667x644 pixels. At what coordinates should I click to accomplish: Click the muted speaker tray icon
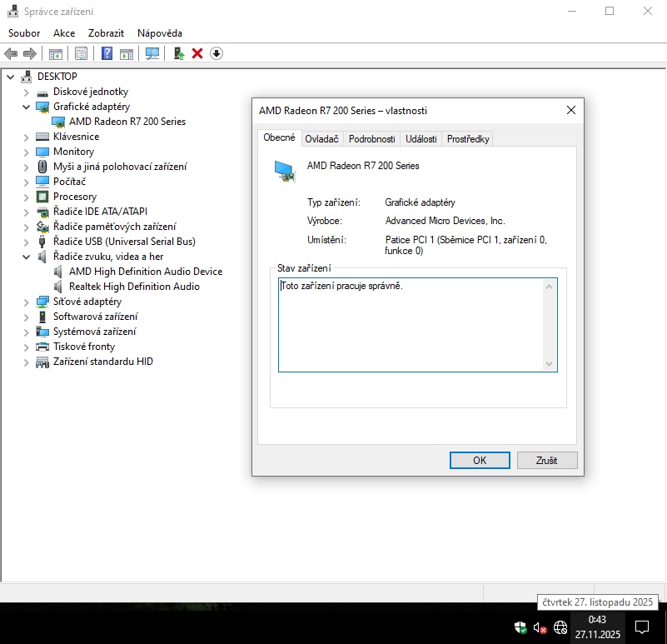540,627
